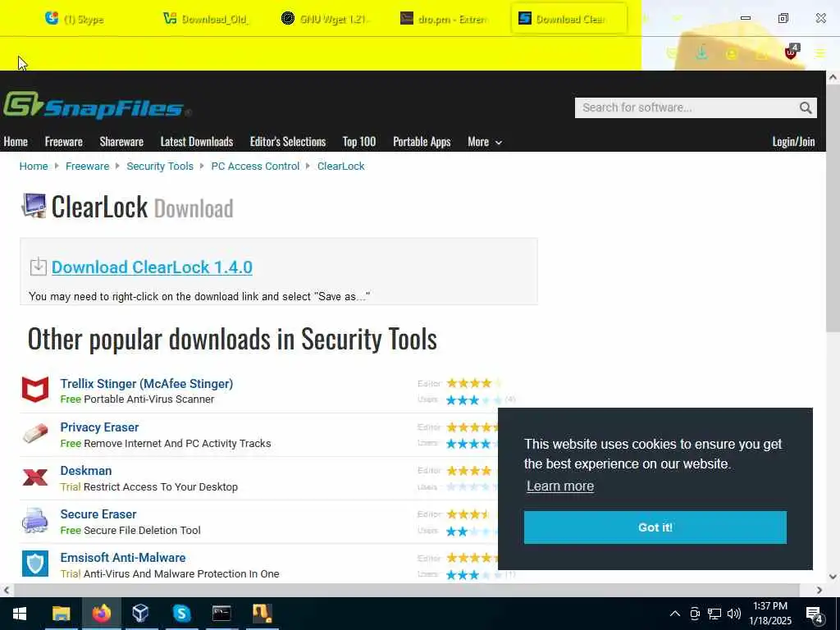Open the Firefox account icon

point(731,53)
